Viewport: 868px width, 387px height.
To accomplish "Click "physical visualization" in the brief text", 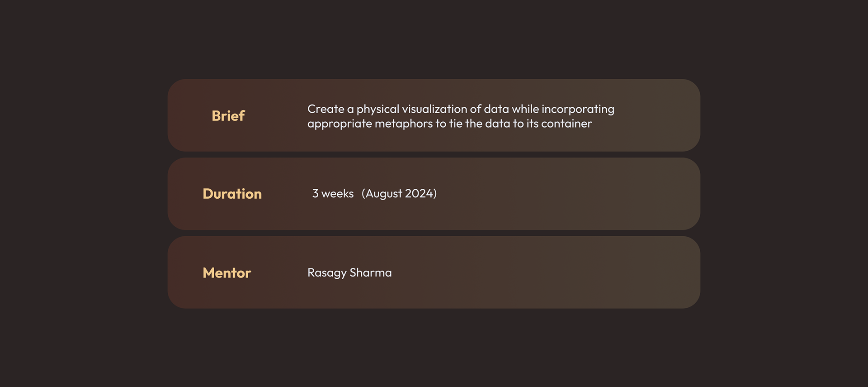I will pyautogui.click(x=411, y=109).
